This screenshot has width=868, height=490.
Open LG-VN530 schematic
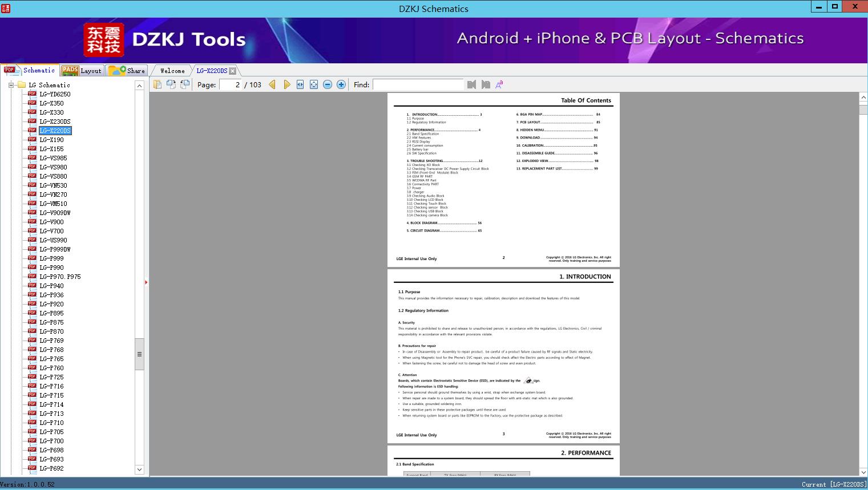53,185
